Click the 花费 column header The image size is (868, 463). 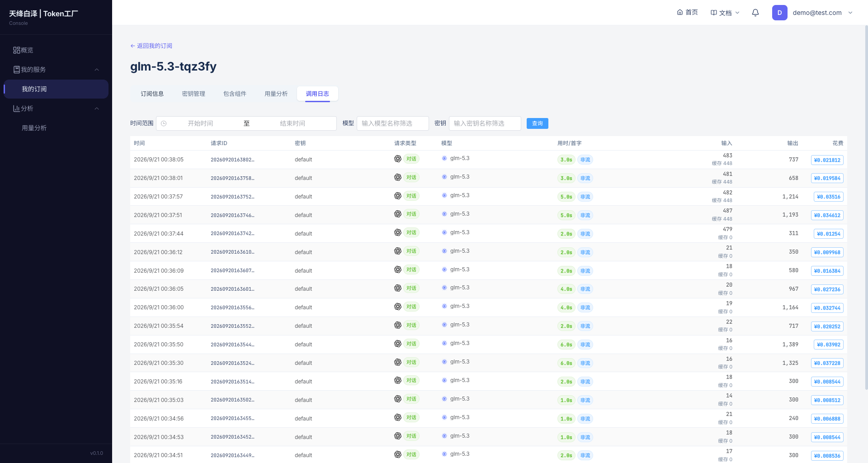coord(838,143)
